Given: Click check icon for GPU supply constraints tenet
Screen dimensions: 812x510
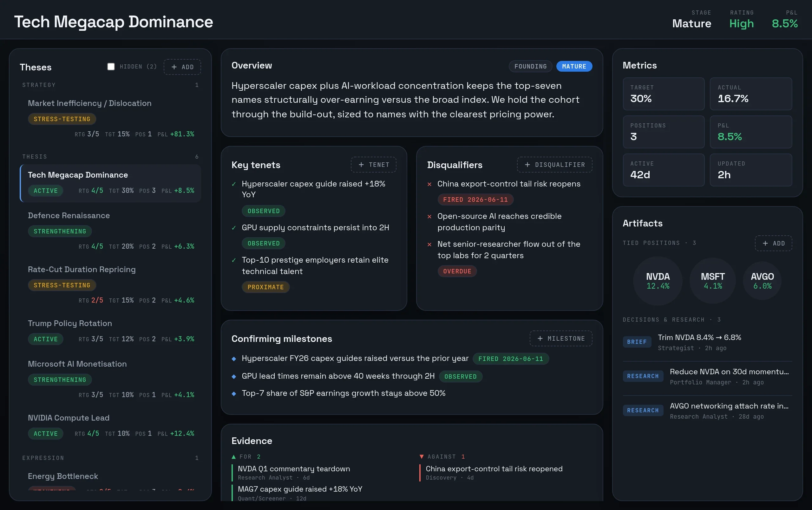Looking at the screenshot, I should (x=234, y=228).
